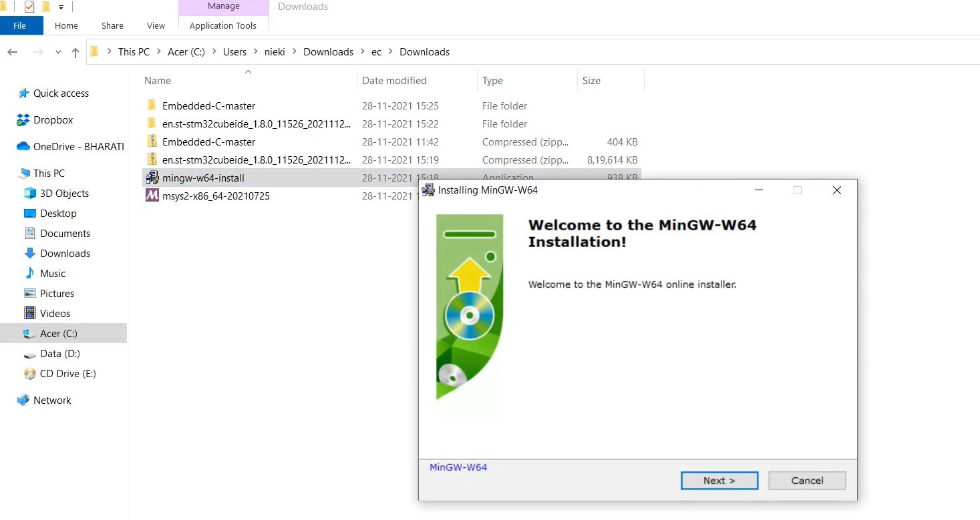Select mingw-w64-install application icon

click(152, 178)
